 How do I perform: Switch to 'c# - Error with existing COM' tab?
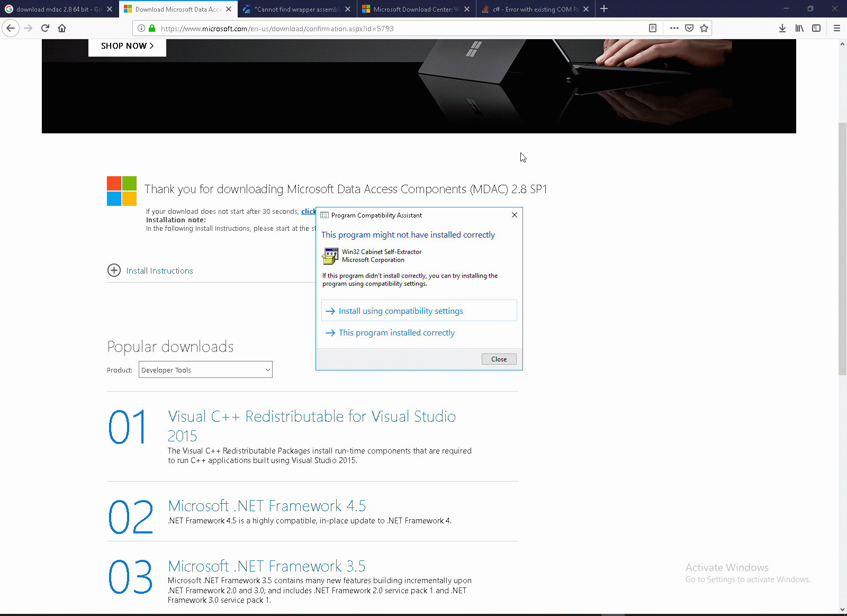536,9
